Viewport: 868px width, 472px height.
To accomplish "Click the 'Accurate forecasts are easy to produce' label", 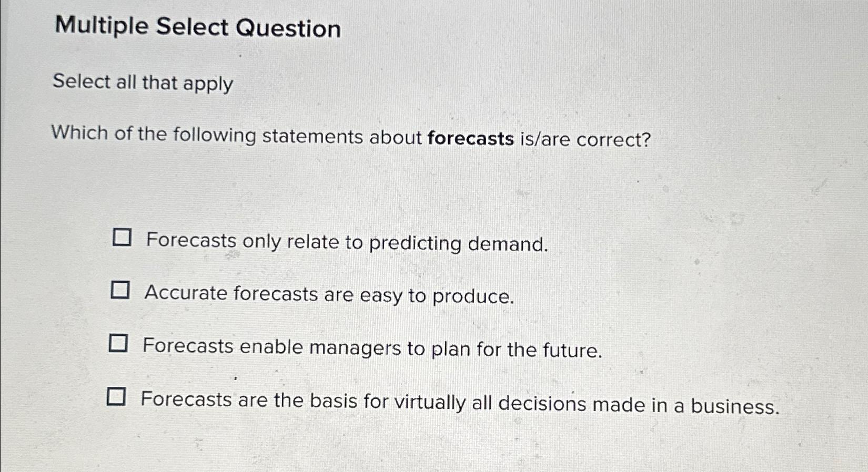I will [330, 295].
